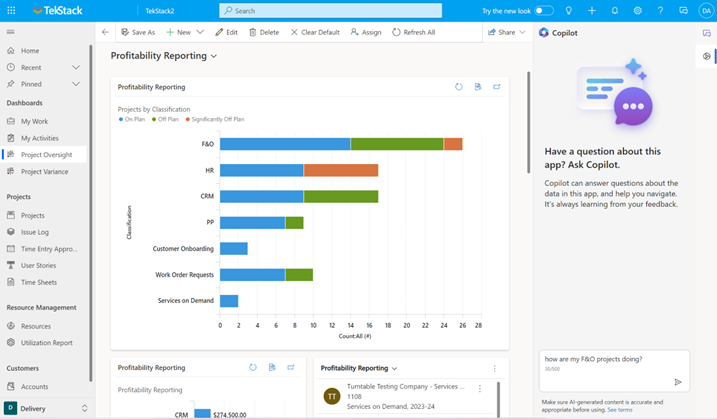The height and width of the screenshot is (419, 717).
Task: Click CRM green Off Plan bar
Action: 341,196
